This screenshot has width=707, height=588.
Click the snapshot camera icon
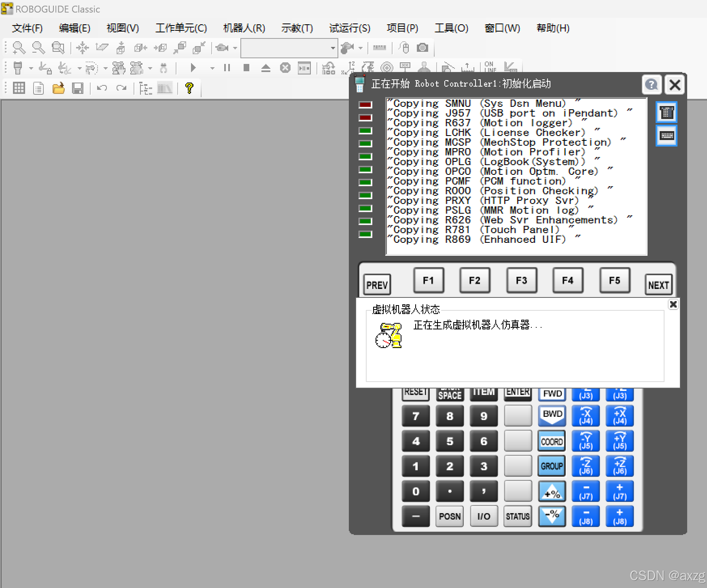point(423,48)
